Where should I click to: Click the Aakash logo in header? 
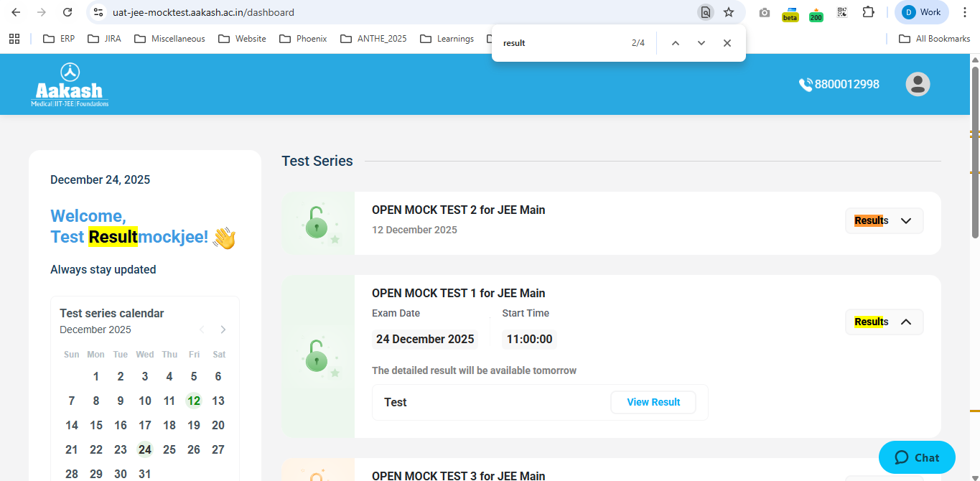click(x=70, y=85)
